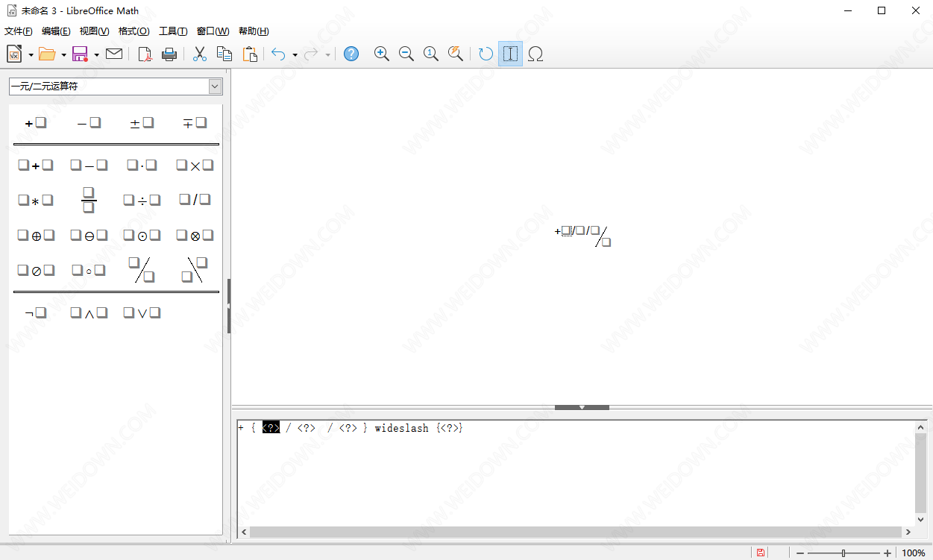The image size is (933, 560).
Task: Open the 格式(O) menu
Action: (x=134, y=31)
